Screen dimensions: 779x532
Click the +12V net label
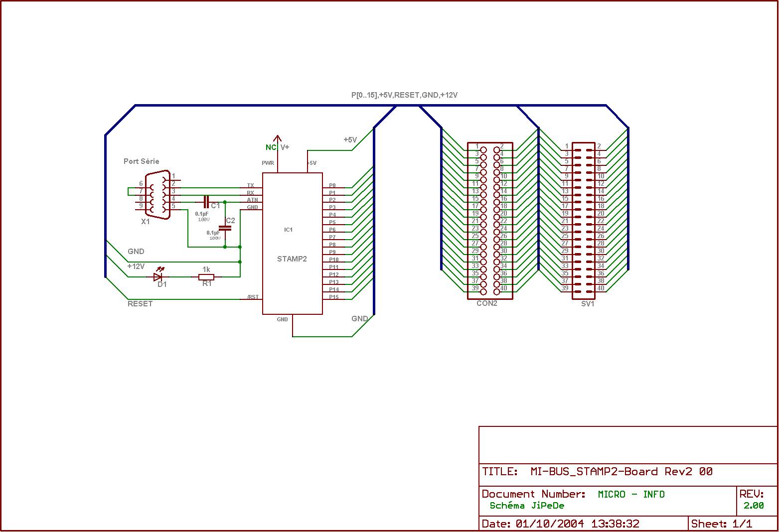point(136,266)
